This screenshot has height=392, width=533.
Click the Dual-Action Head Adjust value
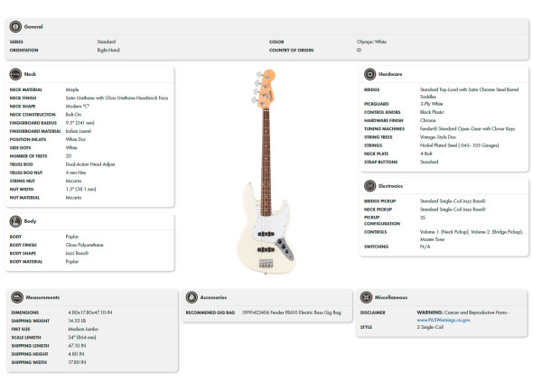90,164
